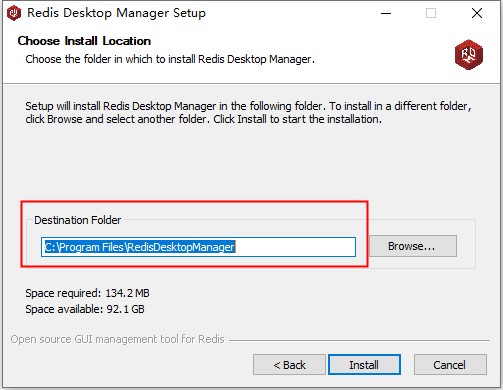Click the separator line beside the branding text

point(359,340)
